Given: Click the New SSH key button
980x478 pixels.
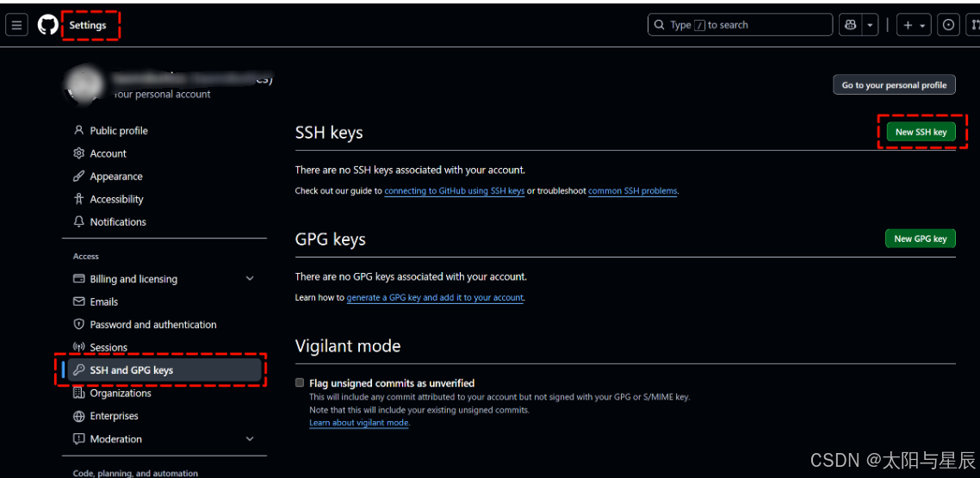Looking at the screenshot, I should click(x=921, y=132).
